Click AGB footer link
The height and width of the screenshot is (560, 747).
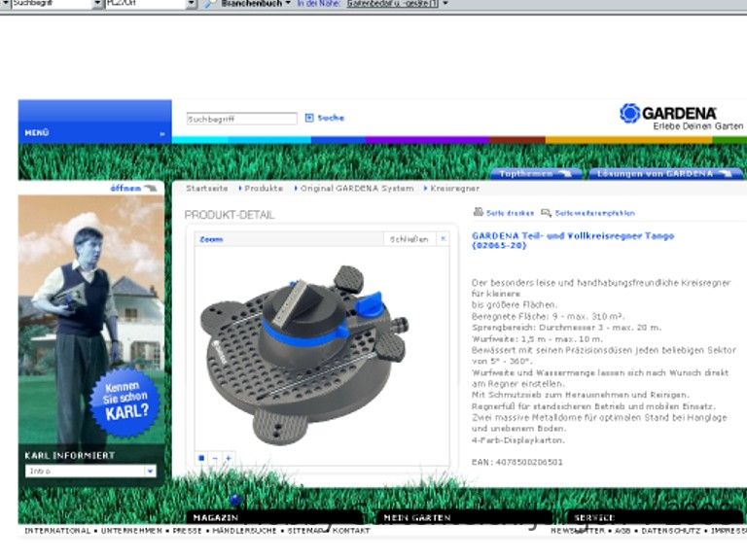tap(622, 531)
